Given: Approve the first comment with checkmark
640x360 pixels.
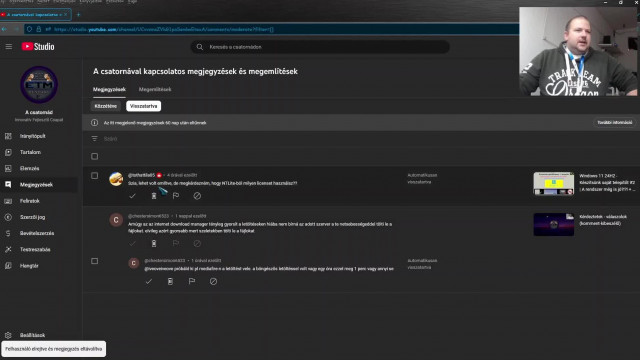Looking at the screenshot, I should click(132, 196).
